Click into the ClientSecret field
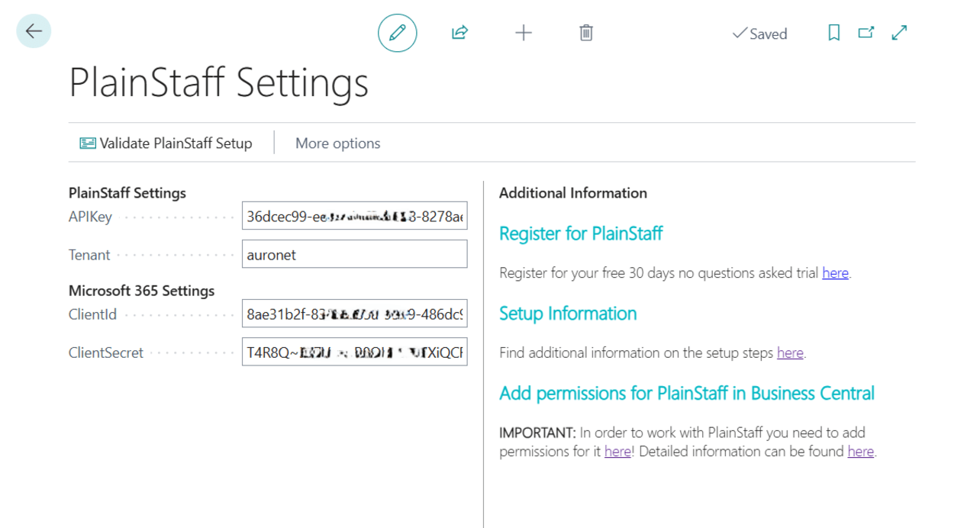This screenshot has height=528, width=980. pyautogui.click(x=354, y=353)
